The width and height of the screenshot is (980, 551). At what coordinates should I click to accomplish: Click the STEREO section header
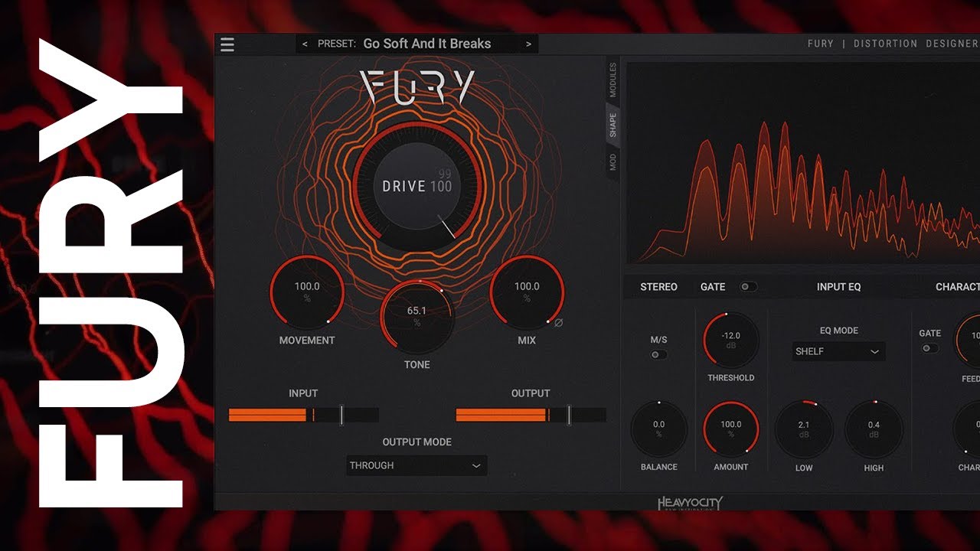click(658, 287)
